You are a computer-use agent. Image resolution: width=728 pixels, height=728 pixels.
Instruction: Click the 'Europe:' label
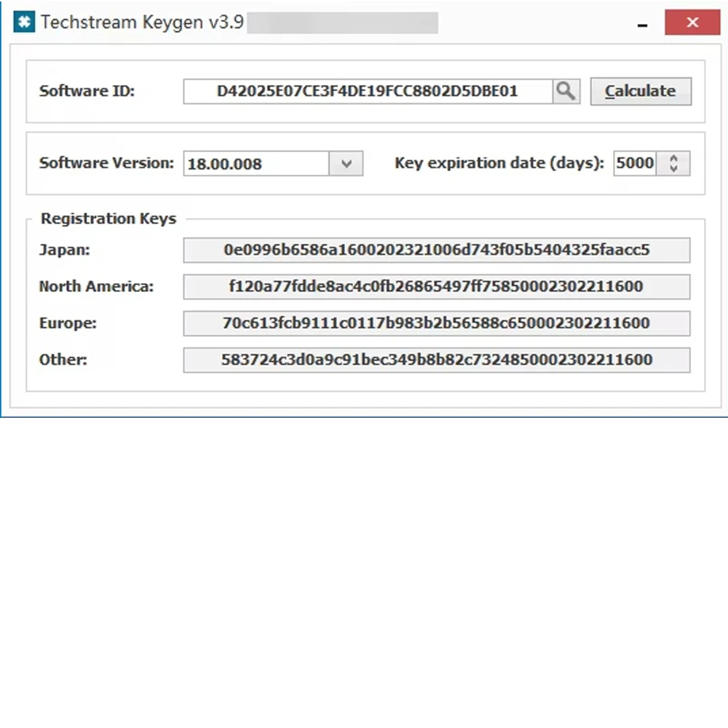(x=68, y=323)
